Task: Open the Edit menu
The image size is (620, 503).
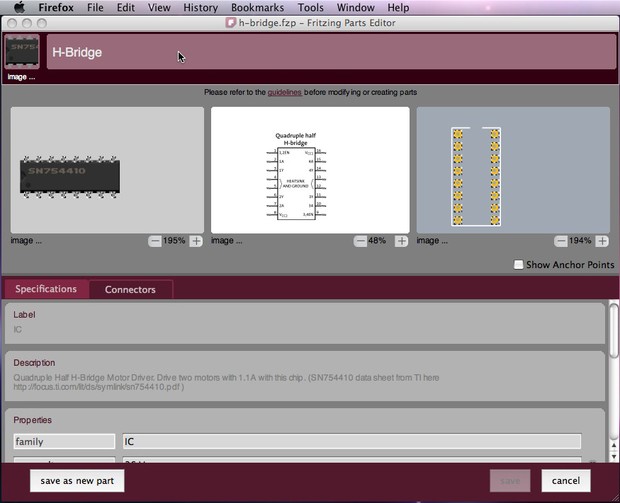Action: [x=125, y=8]
